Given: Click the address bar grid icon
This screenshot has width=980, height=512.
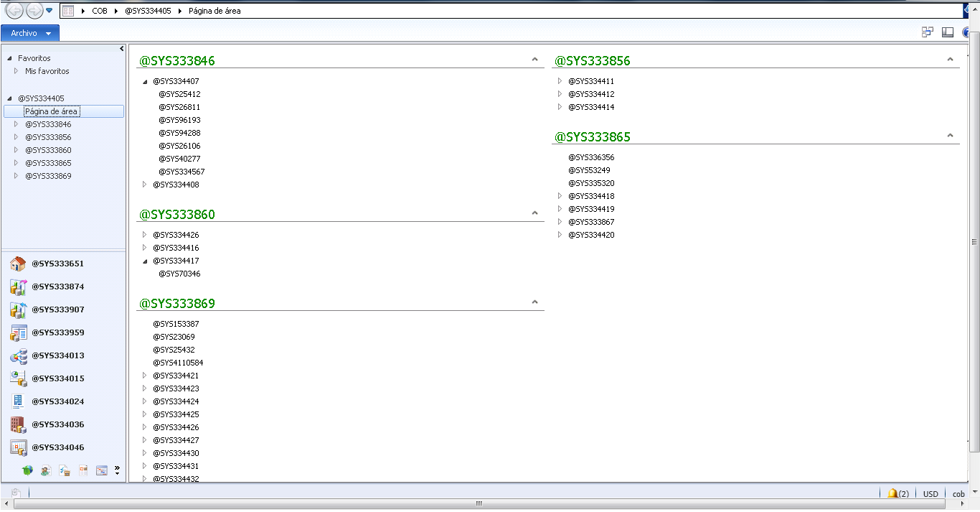Looking at the screenshot, I should [x=69, y=11].
